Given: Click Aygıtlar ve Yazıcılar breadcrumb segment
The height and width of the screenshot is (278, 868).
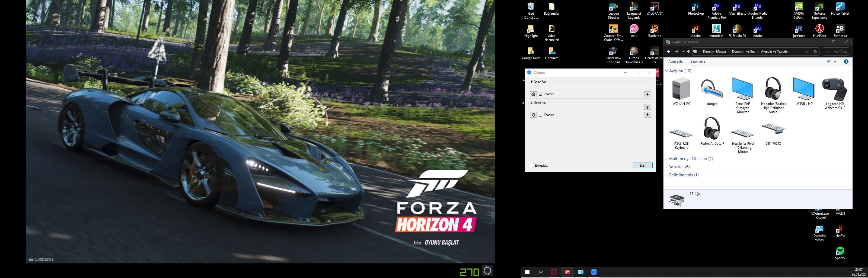Looking at the screenshot, I should [775, 51].
